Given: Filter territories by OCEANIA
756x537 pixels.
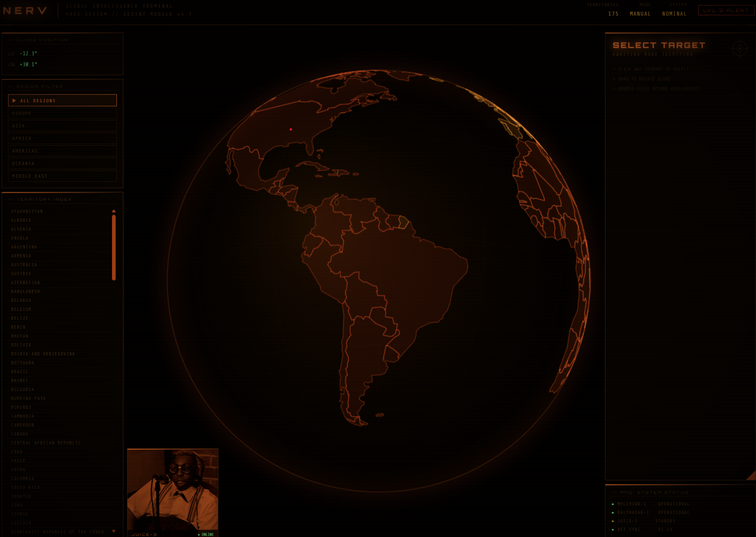Looking at the screenshot, I should point(62,163).
